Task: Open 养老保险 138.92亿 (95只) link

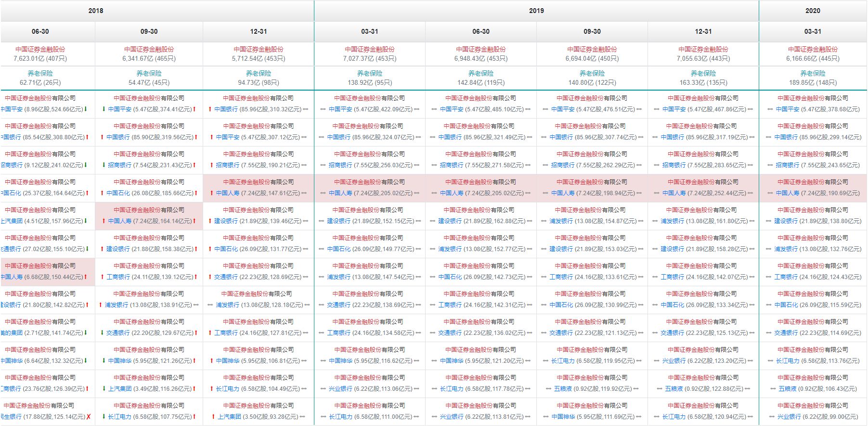Action: tap(370, 73)
